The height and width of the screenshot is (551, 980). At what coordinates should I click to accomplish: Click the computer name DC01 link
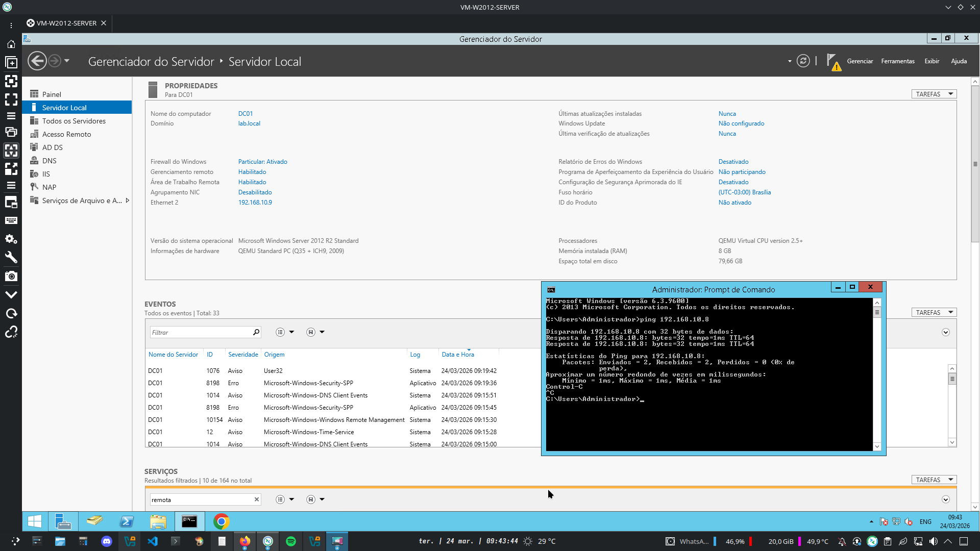[246, 114]
